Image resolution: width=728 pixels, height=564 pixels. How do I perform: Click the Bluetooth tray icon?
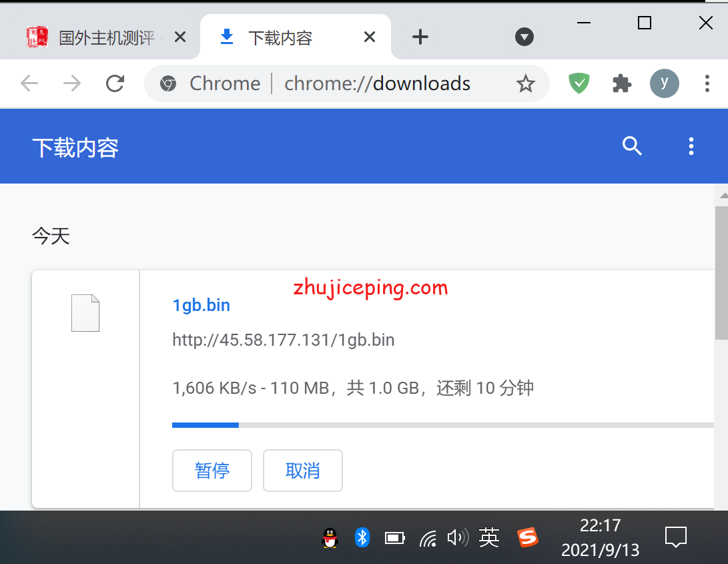pyautogui.click(x=362, y=537)
